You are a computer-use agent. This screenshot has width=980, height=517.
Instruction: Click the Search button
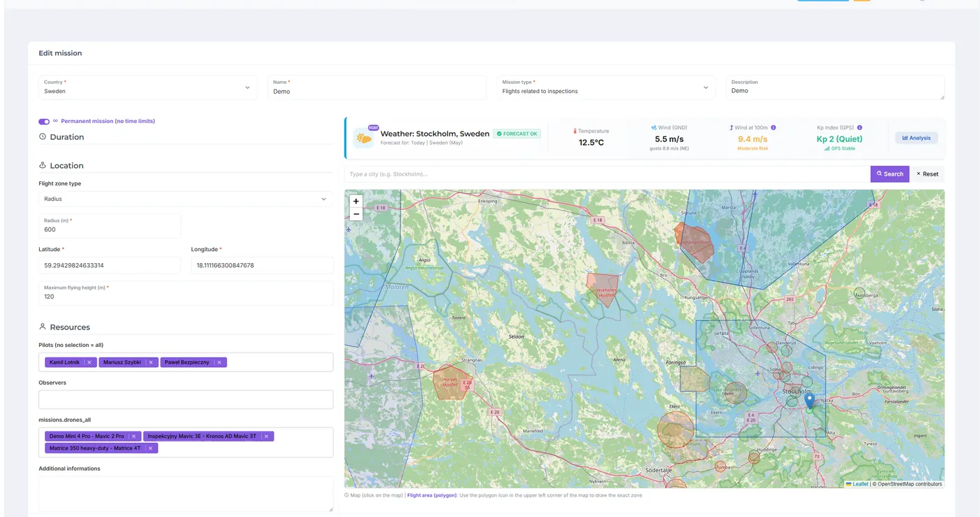point(890,173)
